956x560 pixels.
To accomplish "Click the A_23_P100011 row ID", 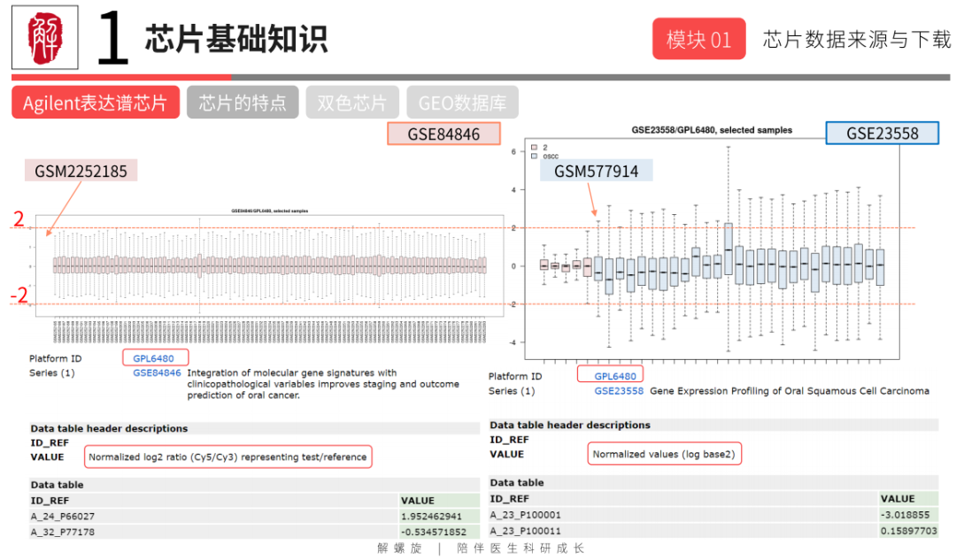I will pyautogui.click(x=525, y=531).
